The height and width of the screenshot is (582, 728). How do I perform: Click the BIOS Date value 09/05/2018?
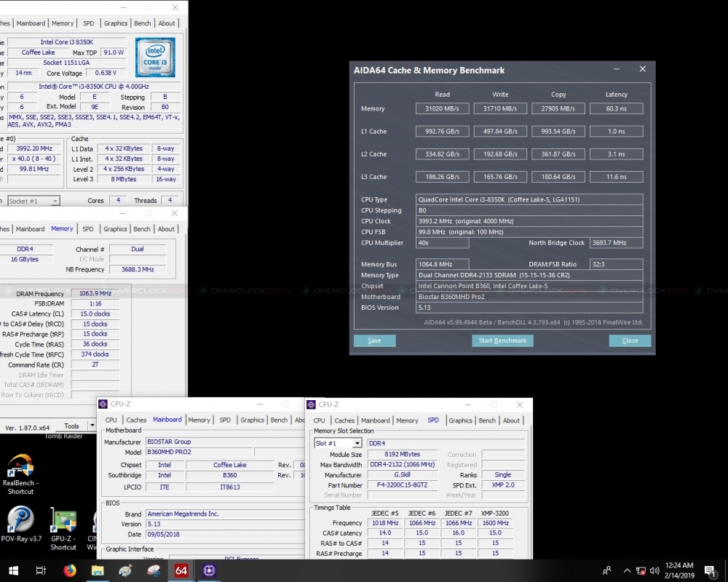[225, 534]
